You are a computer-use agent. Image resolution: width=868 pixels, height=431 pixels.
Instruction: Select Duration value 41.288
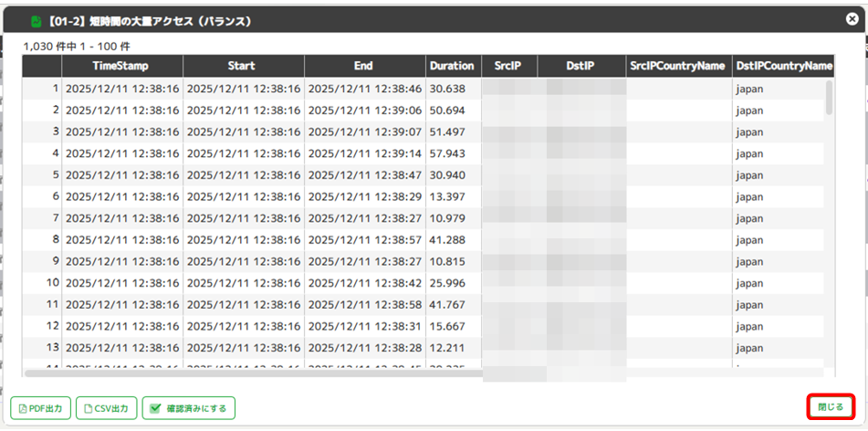pos(447,240)
